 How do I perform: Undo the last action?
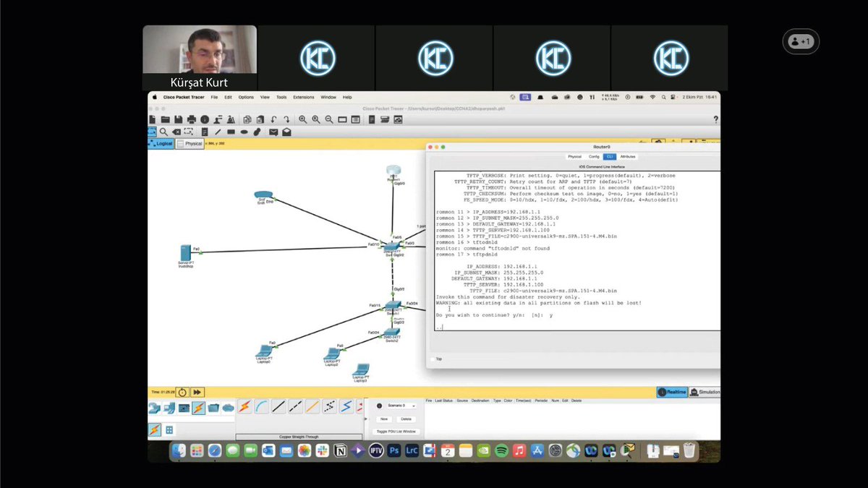[x=273, y=119]
